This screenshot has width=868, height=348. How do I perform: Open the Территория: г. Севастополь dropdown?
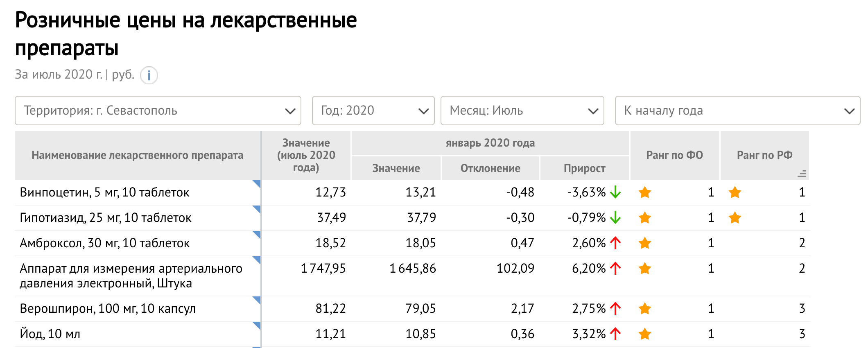(x=158, y=111)
